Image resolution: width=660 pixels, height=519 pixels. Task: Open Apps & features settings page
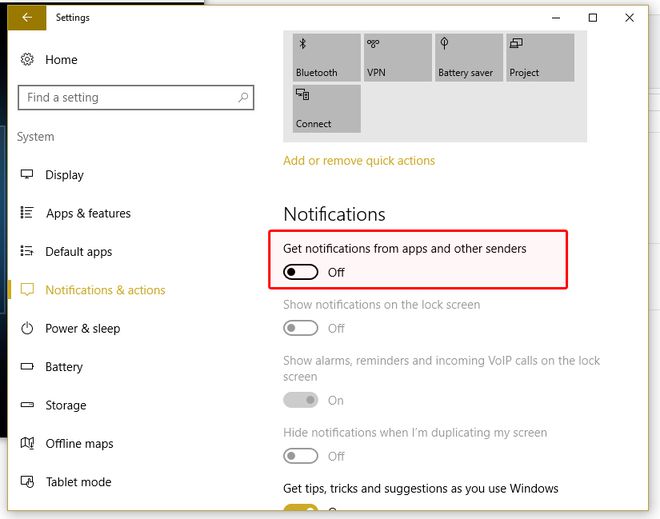point(88,213)
